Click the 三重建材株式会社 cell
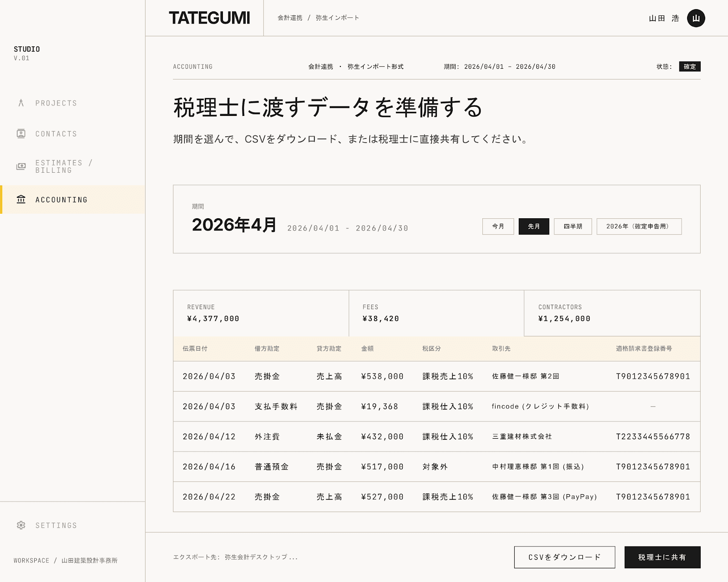The height and width of the screenshot is (582, 728). coord(522,436)
